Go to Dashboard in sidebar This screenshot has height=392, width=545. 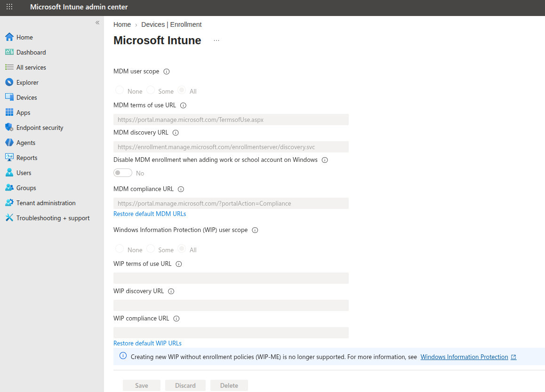pyautogui.click(x=31, y=52)
